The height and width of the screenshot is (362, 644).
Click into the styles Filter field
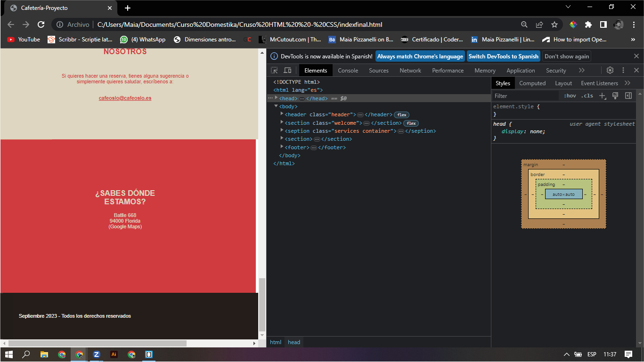(x=525, y=96)
